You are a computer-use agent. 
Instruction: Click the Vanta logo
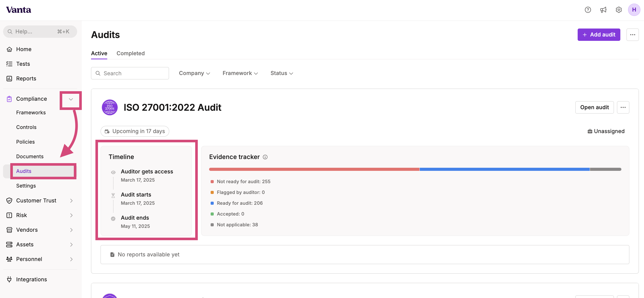point(19,10)
